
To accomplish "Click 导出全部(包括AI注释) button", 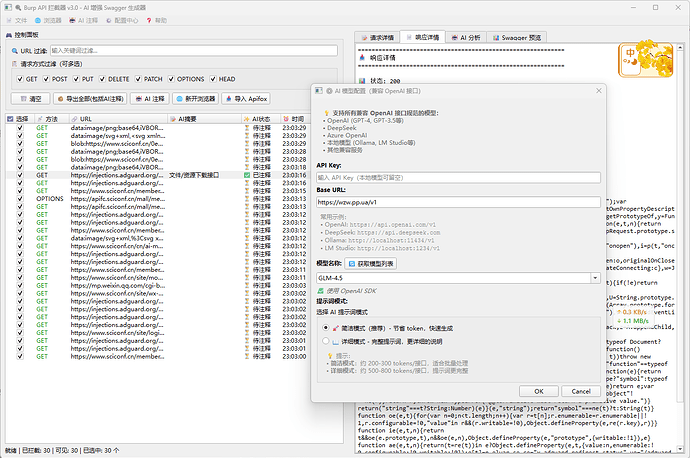I will point(90,99).
